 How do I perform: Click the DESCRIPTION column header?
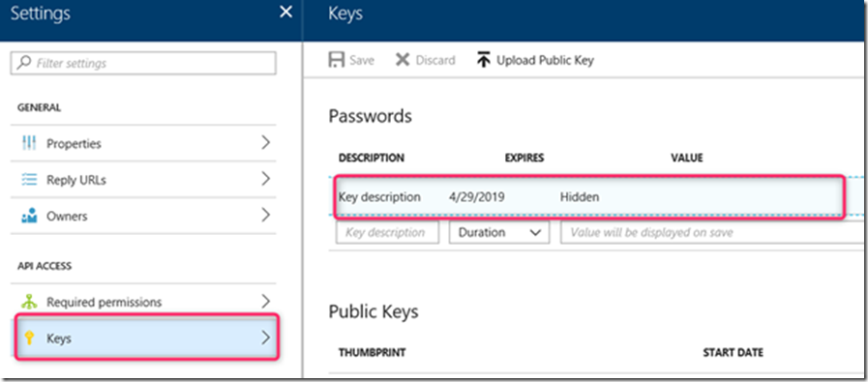[x=372, y=158]
